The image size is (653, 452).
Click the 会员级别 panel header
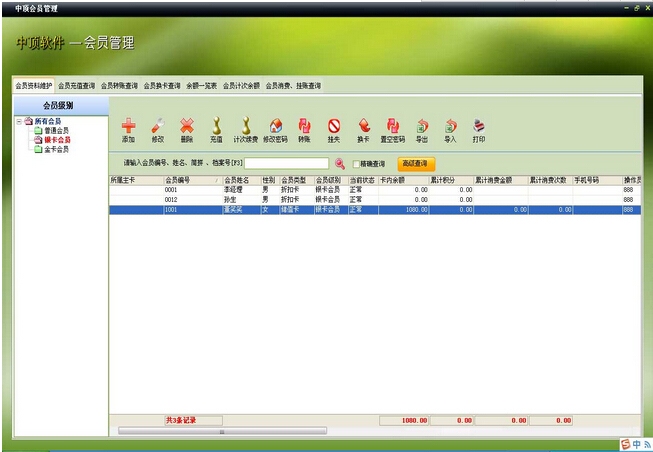tap(61, 106)
